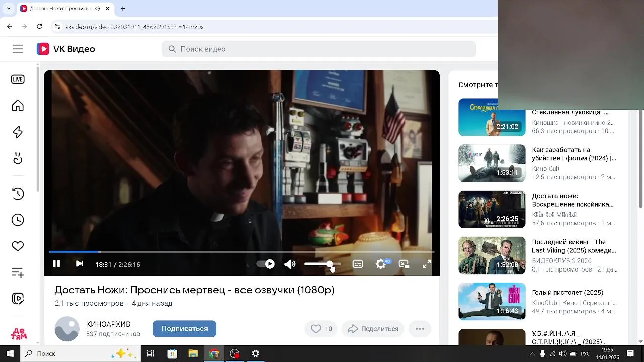Viewport: 644px width, 362px height.
Task: Open the hamburger menu next to VK Видео
Action: coord(18,49)
